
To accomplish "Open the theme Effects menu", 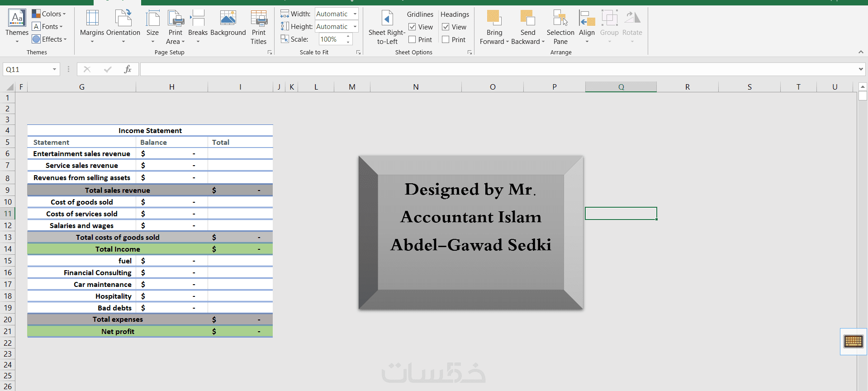I will click(x=49, y=39).
